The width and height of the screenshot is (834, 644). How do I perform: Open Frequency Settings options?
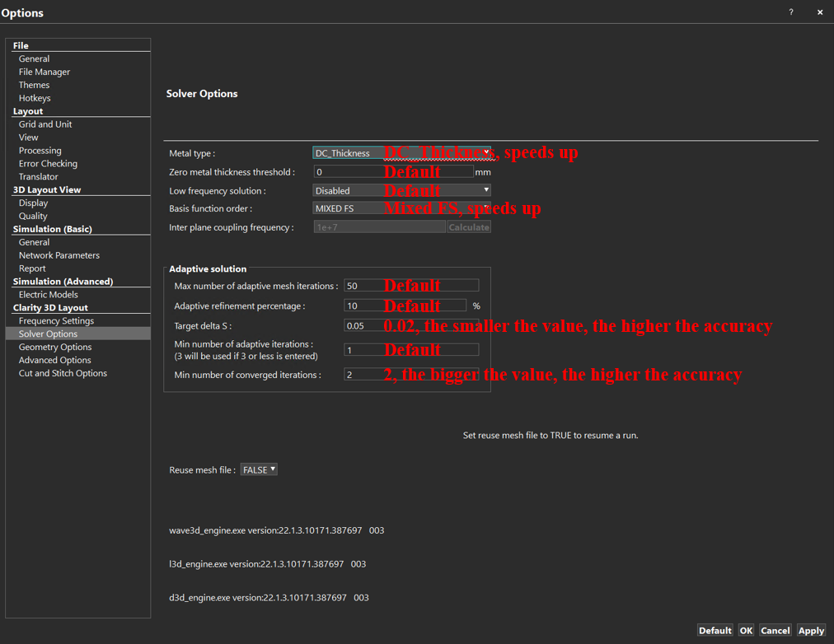click(x=56, y=321)
